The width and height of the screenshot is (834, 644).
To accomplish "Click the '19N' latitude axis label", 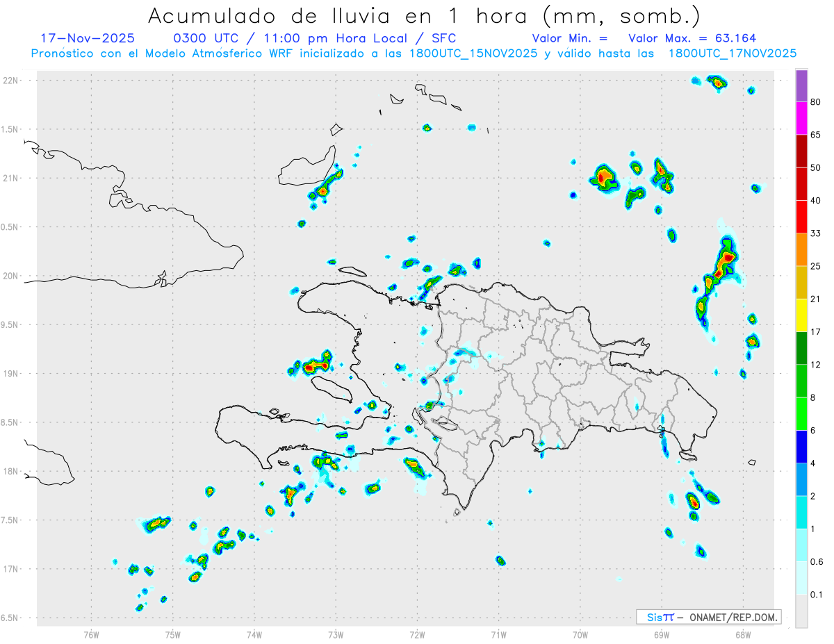I will (x=11, y=373).
